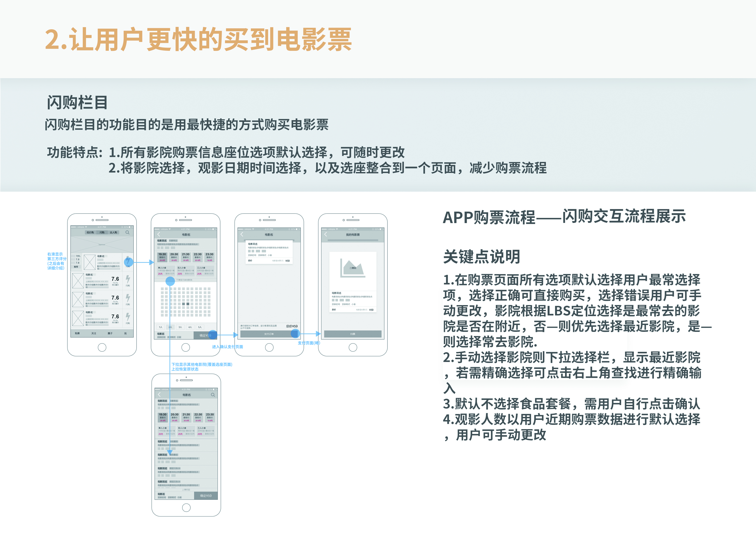Choose 5人 viewer count

tap(200, 327)
